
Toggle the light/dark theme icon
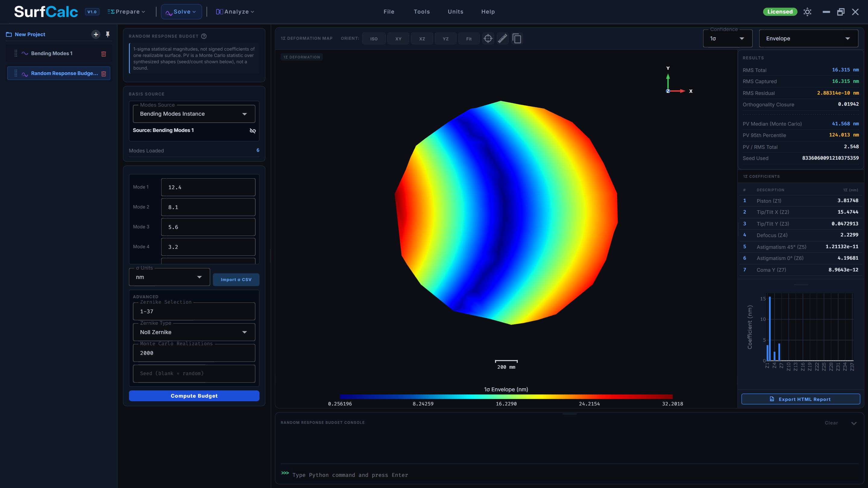807,12
